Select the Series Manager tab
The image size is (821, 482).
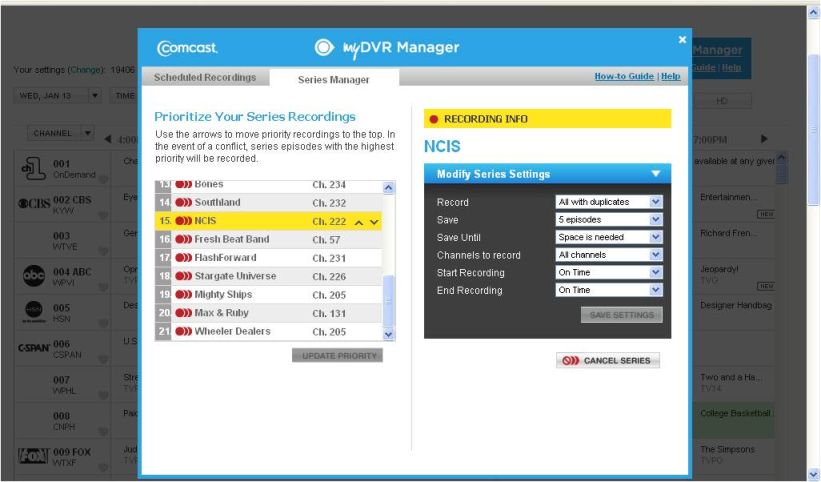(333, 79)
